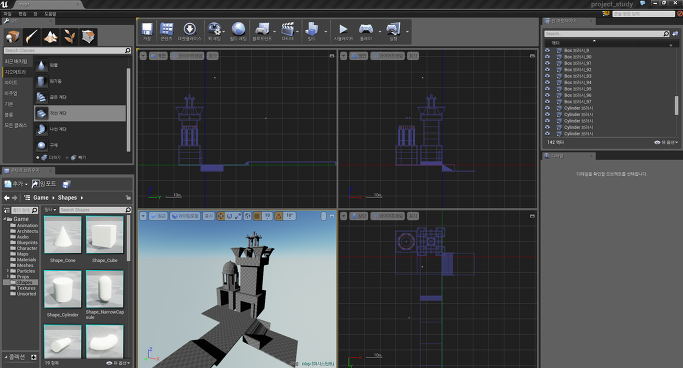Viewport: 683px width, 368px height.
Task: Hide Box brush _90 via eye icon
Action: pyautogui.click(x=548, y=57)
